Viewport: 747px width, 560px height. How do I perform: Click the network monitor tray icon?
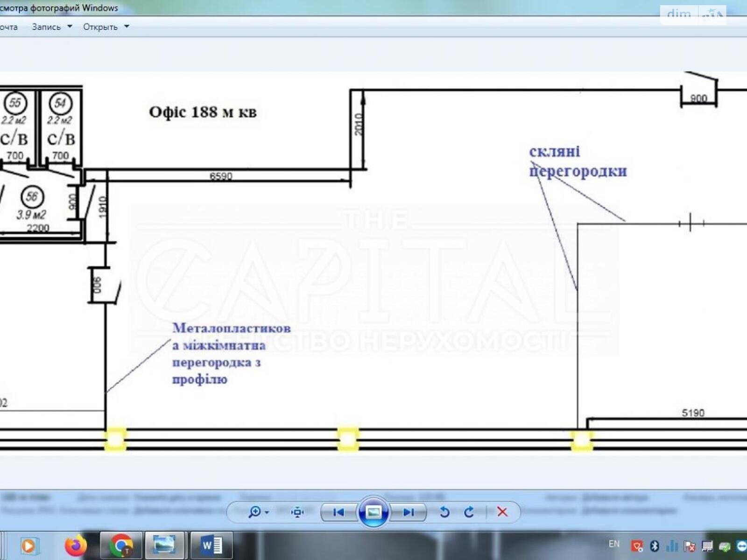707,546
